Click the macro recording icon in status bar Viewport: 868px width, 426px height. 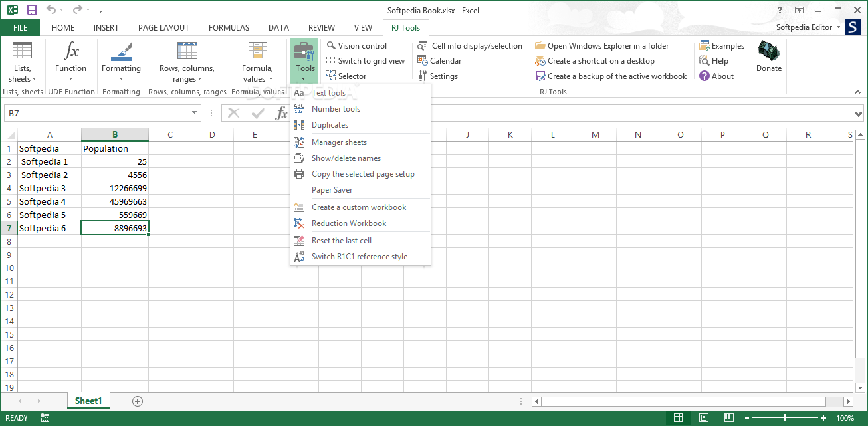click(x=45, y=418)
